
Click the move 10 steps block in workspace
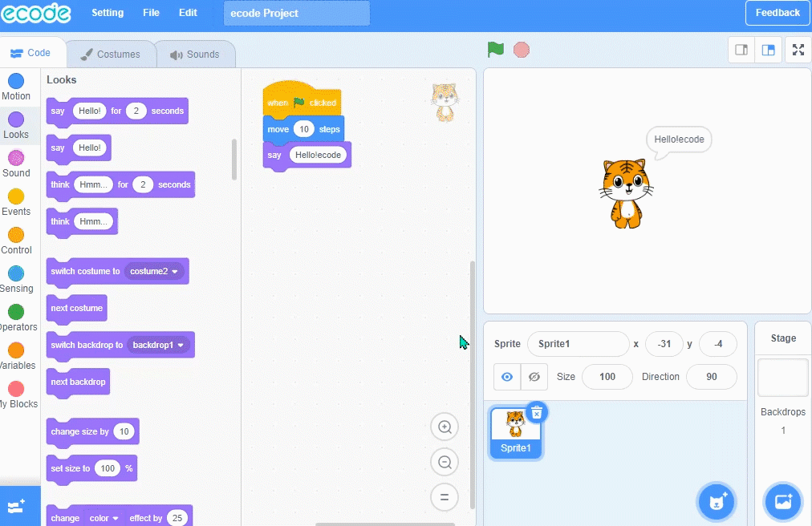pyautogui.click(x=303, y=129)
